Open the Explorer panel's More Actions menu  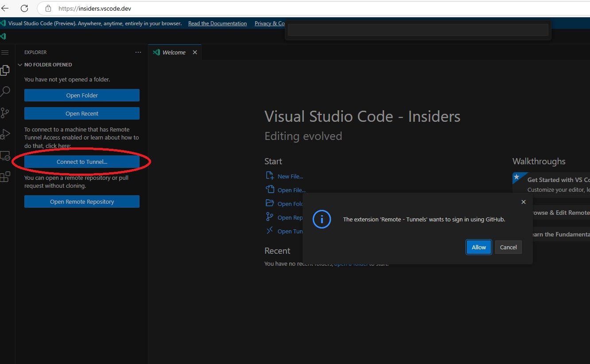coord(138,52)
